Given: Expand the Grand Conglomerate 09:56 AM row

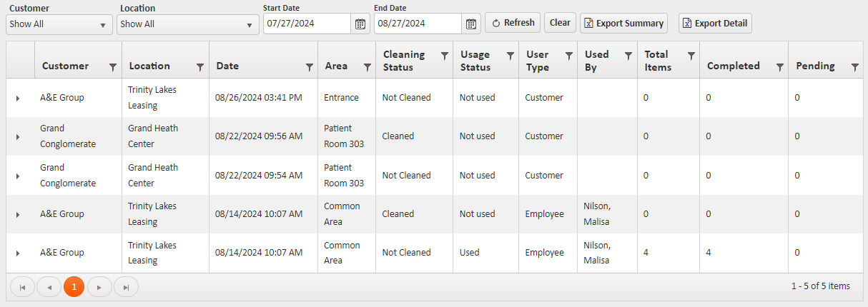Looking at the screenshot, I should coord(18,136).
